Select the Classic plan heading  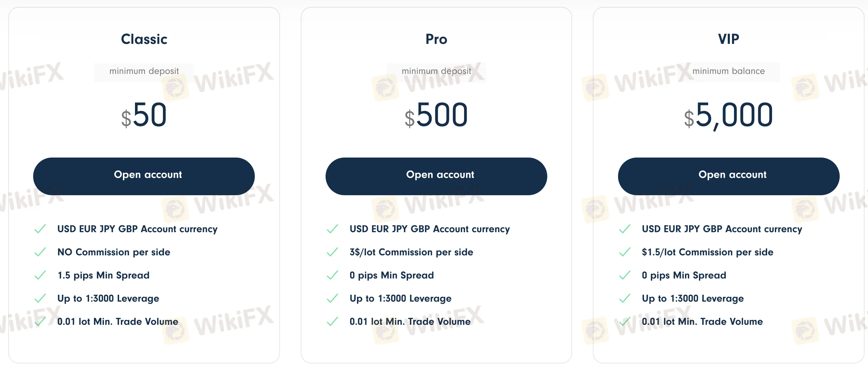click(144, 39)
